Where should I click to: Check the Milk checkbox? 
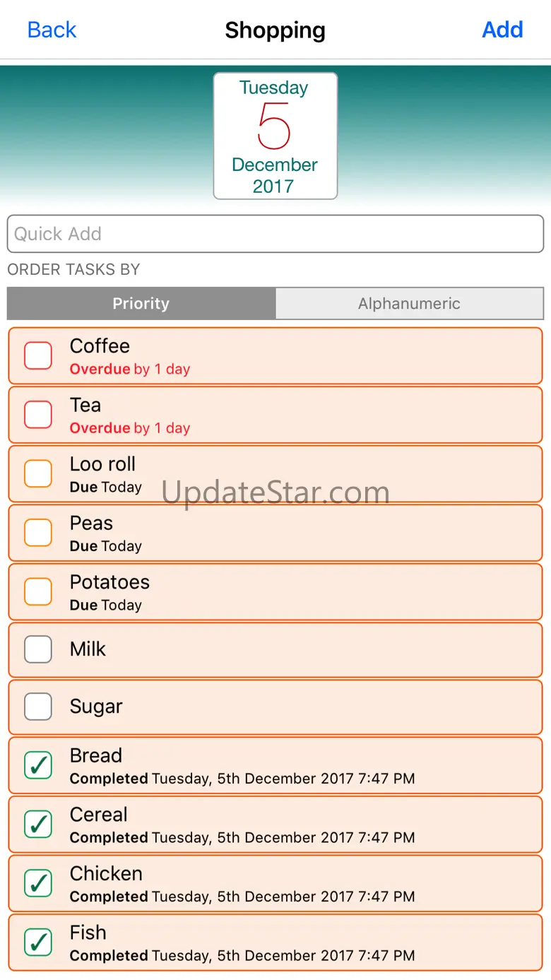pyautogui.click(x=38, y=649)
